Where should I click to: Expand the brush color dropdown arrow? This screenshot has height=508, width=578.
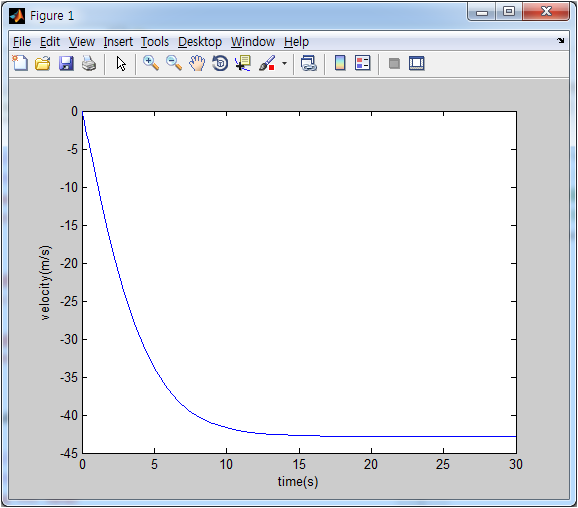284,63
